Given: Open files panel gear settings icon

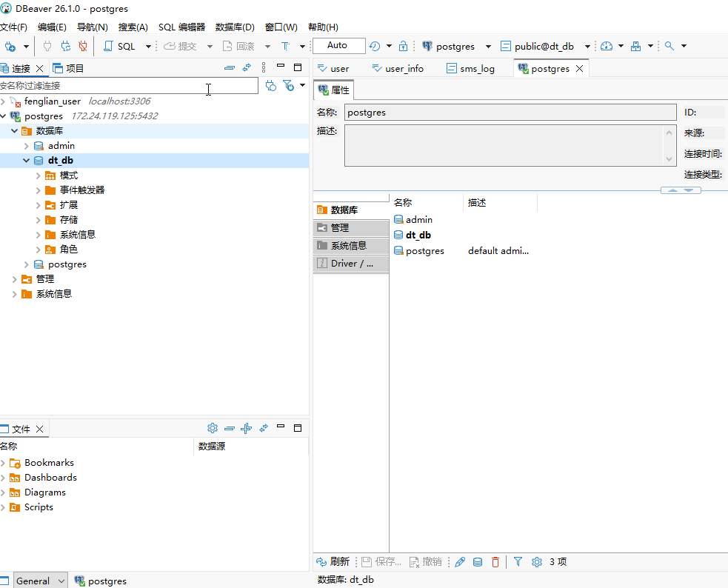Looking at the screenshot, I should pyautogui.click(x=212, y=428).
